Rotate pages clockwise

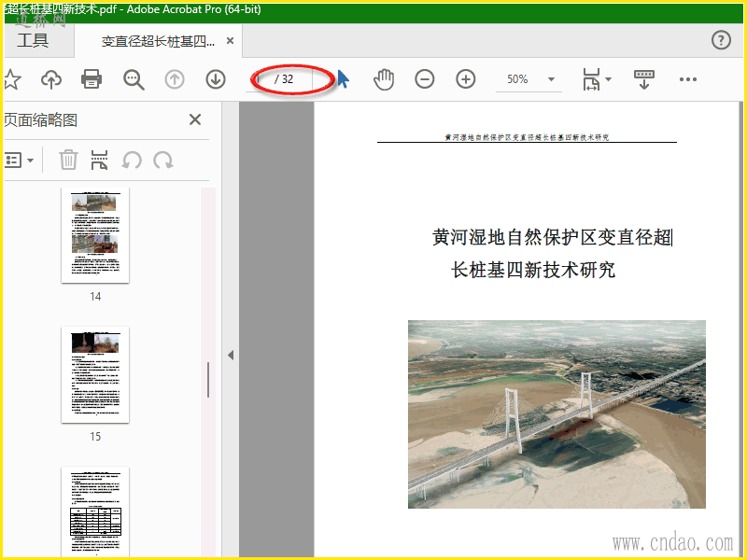(163, 160)
